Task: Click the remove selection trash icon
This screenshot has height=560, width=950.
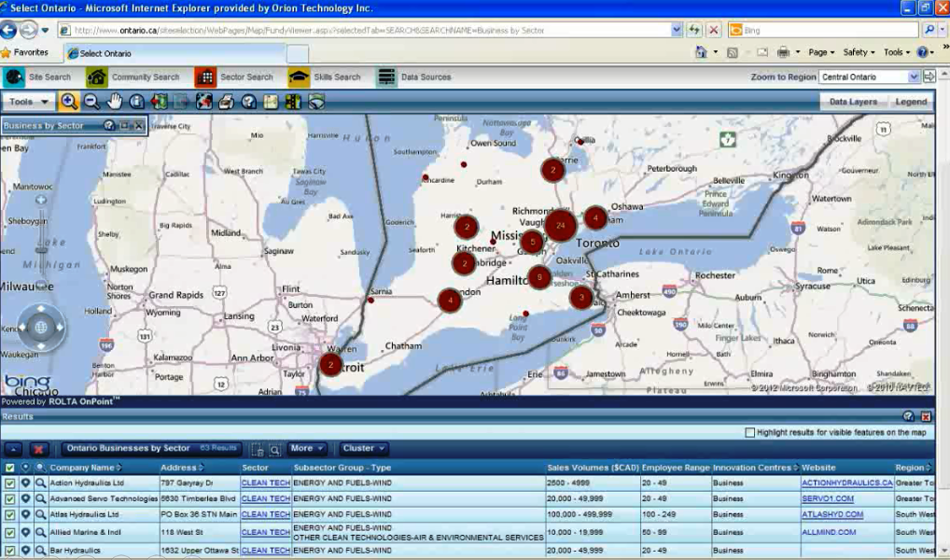Action: point(257,449)
